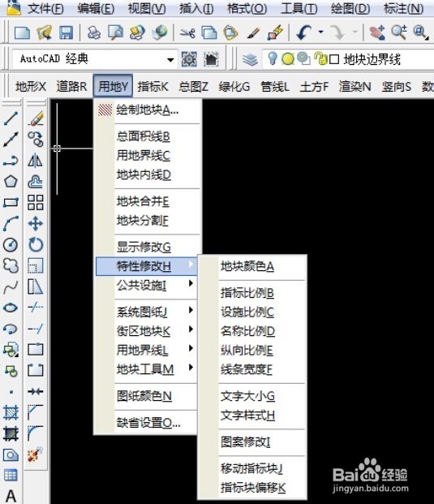Viewport: 434px width, 504px height.
Task: Select the Rotate modify tool
Action: pyautogui.click(x=36, y=244)
